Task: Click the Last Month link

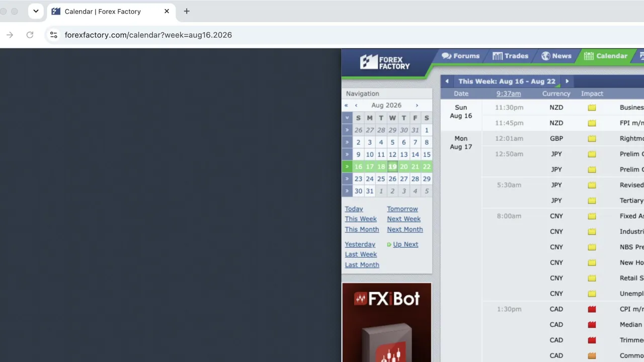Action: pyautogui.click(x=362, y=265)
